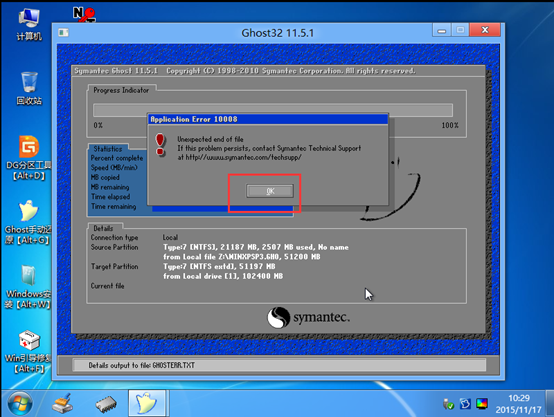Image resolution: width=554 pixels, height=417 pixels.
Task: Click the '100%' progress label
Action: 450,125
